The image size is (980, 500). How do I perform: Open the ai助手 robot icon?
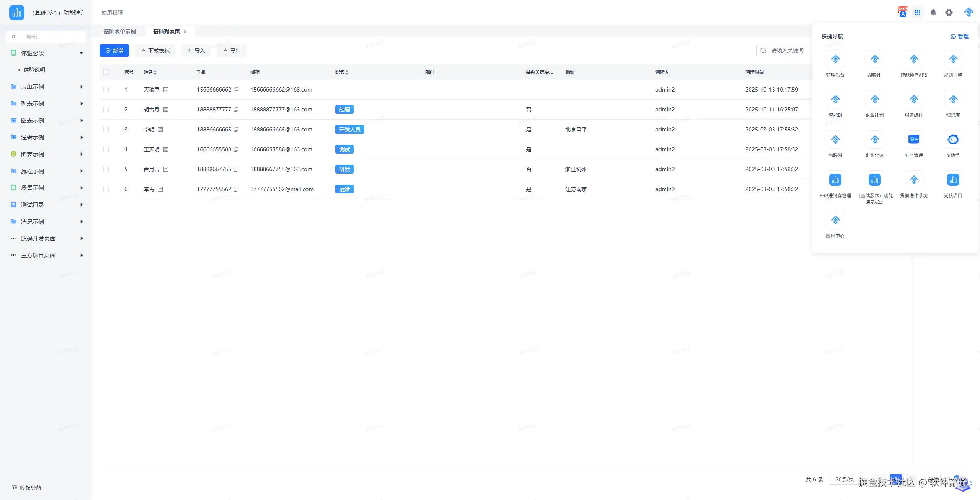pos(953,140)
